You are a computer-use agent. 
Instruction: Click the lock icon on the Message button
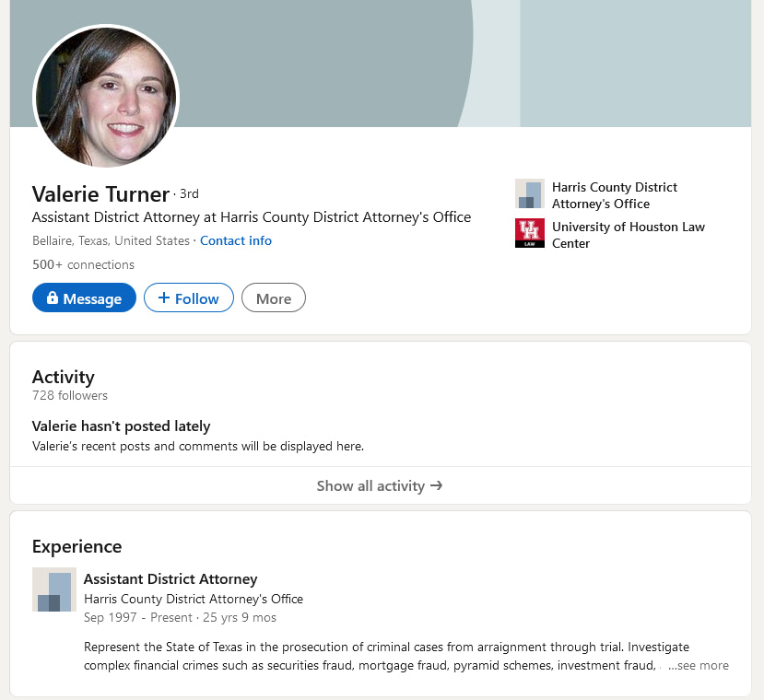(53, 297)
